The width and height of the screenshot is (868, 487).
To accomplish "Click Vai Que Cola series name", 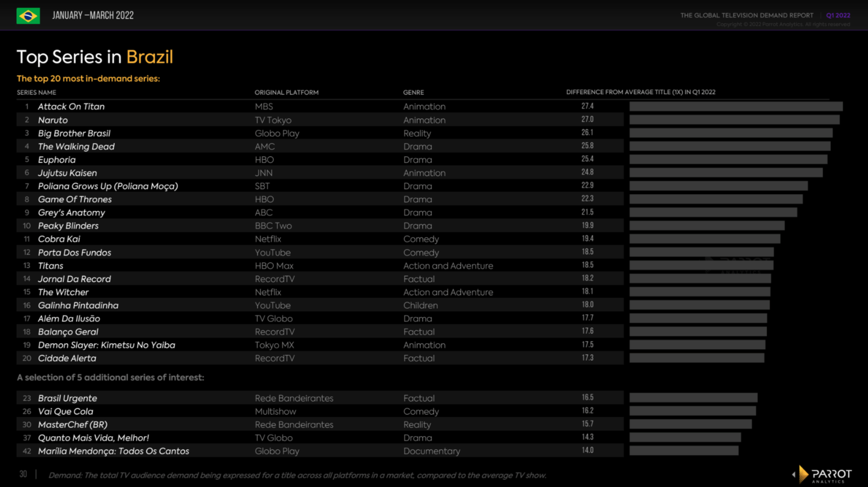I will pos(66,411).
